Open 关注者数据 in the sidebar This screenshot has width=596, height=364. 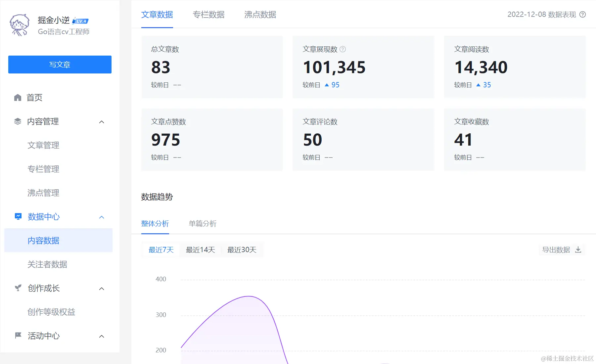click(x=47, y=264)
